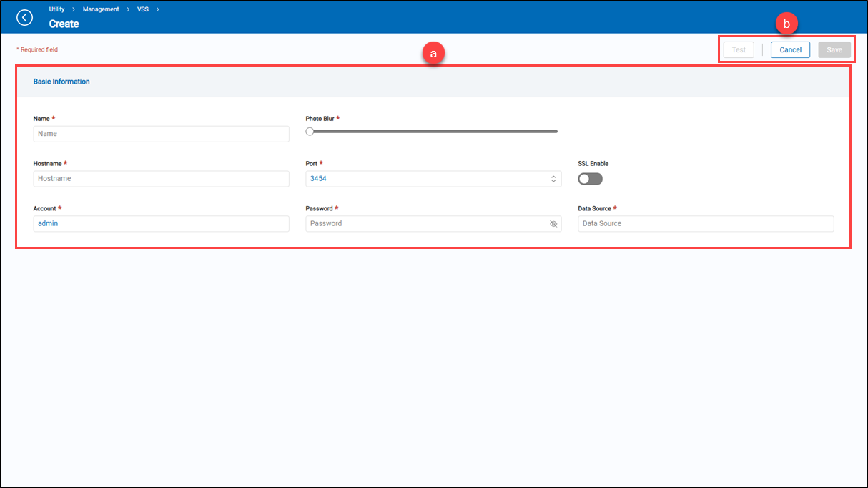Click the Account field containing admin
868x488 pixels.
(161, 224)
